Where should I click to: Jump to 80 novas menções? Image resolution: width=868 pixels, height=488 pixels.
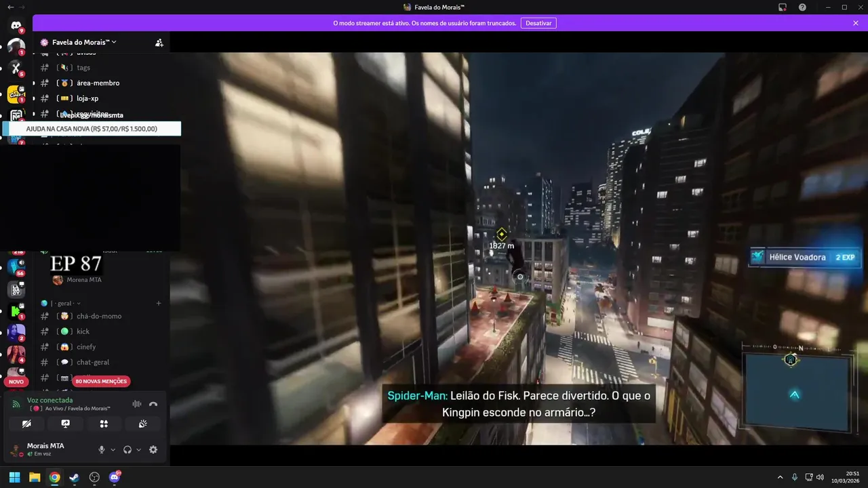click(x=101, y=381)
